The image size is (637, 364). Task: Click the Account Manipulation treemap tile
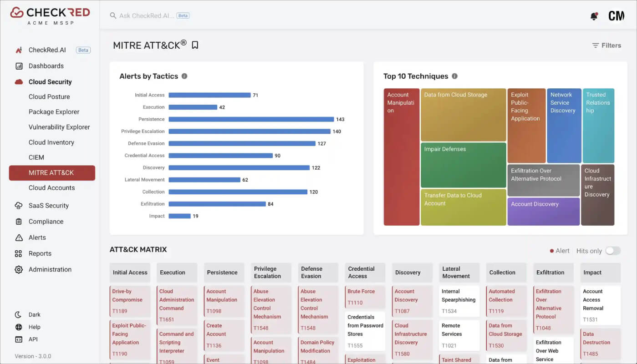coord(402,157)
